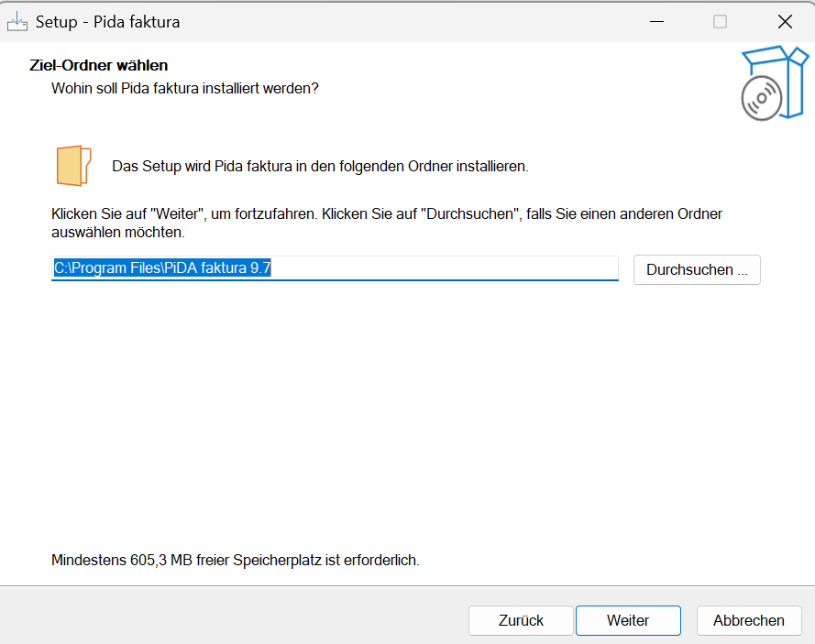Image resolution: width=815 pixels, height=644 pixels.
Task: Click the 'Setup - Pida faktura' window title
Action: click(107, 22)
